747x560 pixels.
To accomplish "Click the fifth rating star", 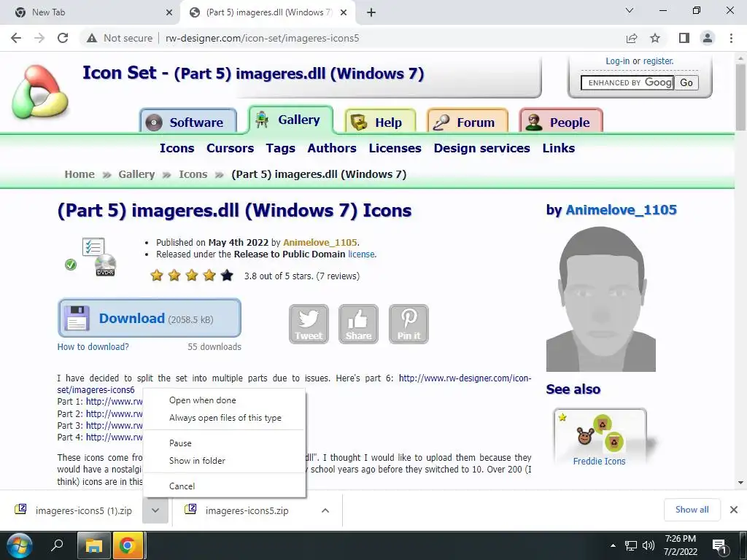I will (228, 275).
